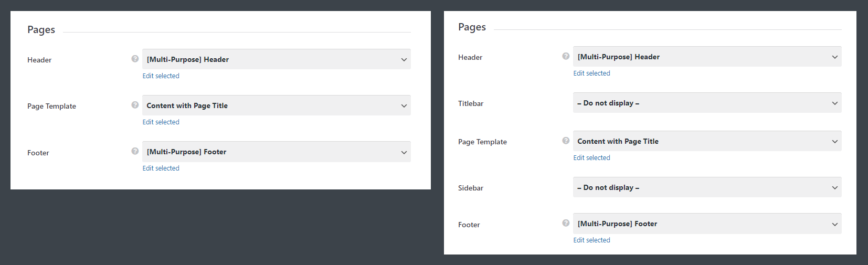Click Page Template help icon in right panel
The image size is (868, 265).
[566, 141]
